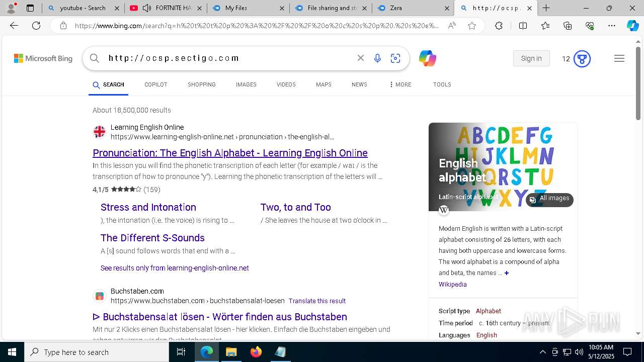Click the English languages link

(x=487, y=335)
